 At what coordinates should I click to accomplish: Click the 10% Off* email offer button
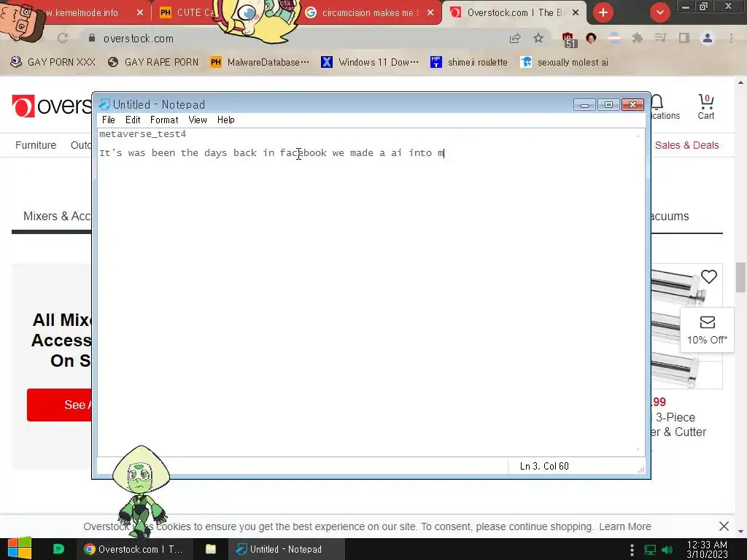pos(707,330)
